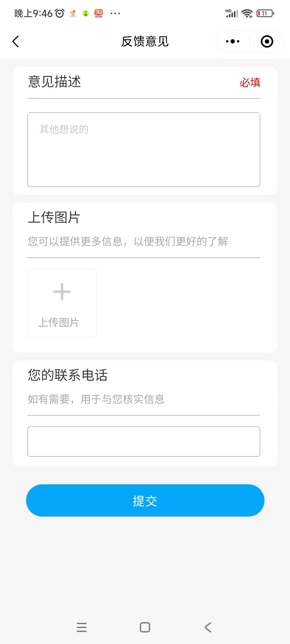Tap the red 必填 required label
The image size is (290, 644).
pos(250,82)
